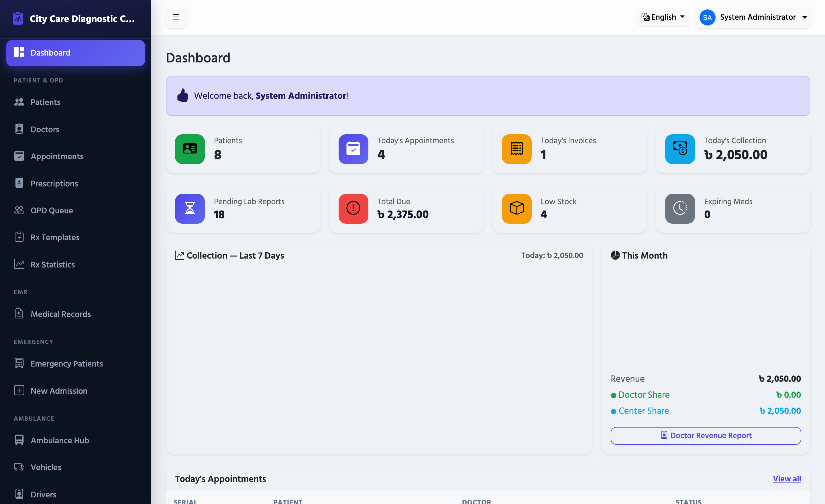Click the red Total Due alert icon
Viewport: 825px width, 504px height.
pos(353,208)
